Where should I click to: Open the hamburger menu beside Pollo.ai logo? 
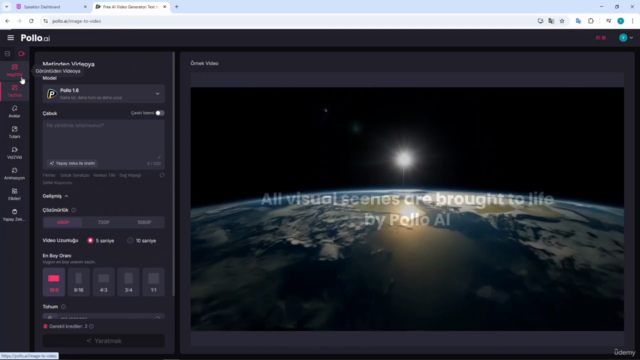(11, 38)
